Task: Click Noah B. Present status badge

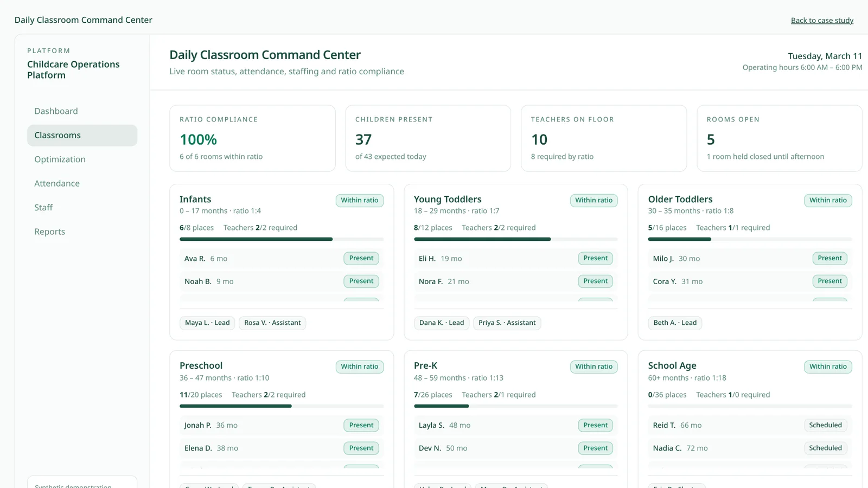Action: pos(361,281)
